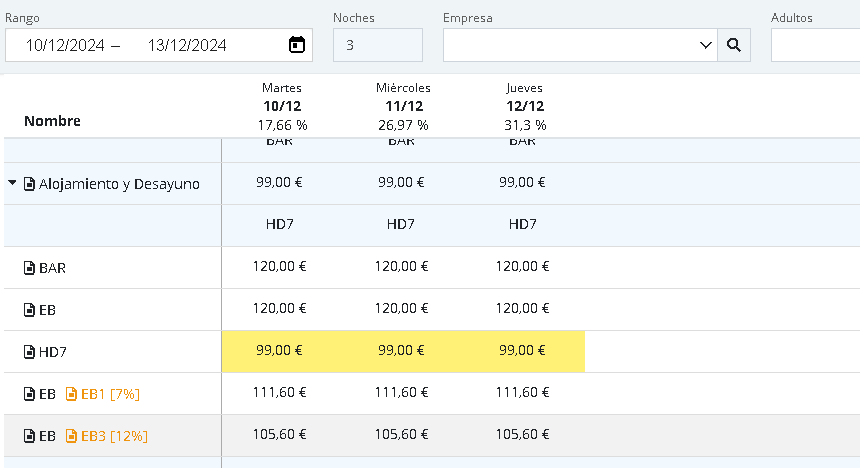860x468 pixels.
Task: Open the EB1 [7%] derived rate link
Action: pos(110,394)
